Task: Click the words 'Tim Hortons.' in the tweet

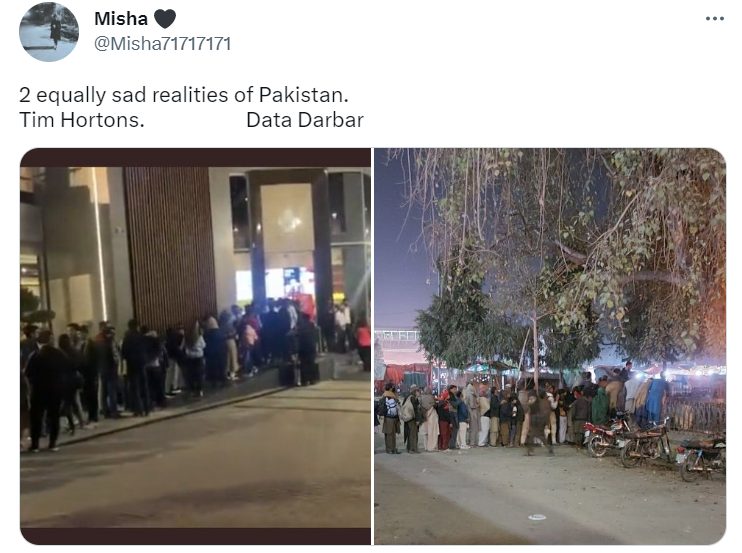Action: click(82, 120)
